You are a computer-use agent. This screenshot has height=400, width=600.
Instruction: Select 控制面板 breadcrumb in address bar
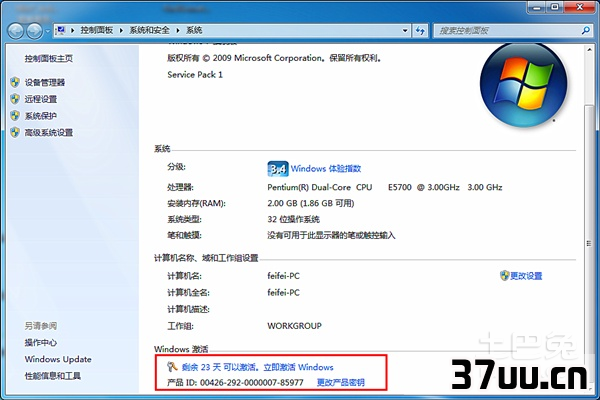[96, 30]
